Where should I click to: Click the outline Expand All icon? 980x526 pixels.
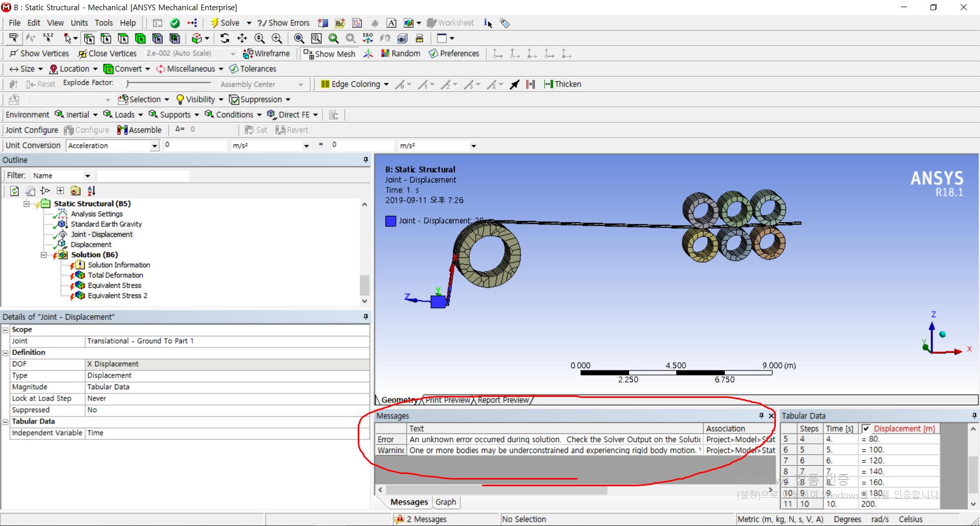click(60, 191)
